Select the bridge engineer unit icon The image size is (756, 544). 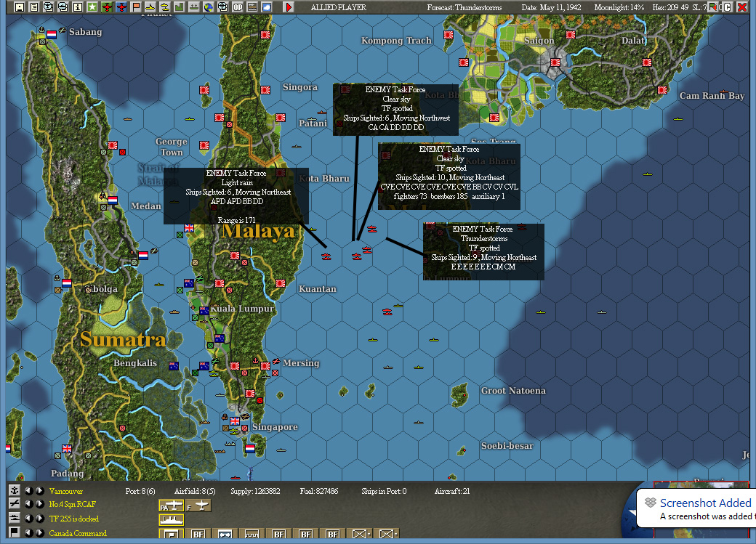[x=224, y=534]
